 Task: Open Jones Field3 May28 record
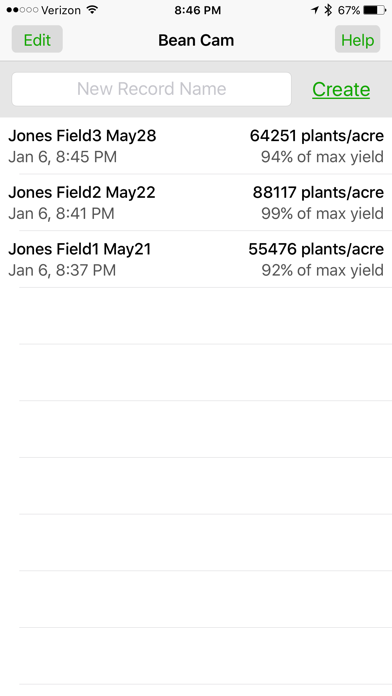tap(196, 146)
